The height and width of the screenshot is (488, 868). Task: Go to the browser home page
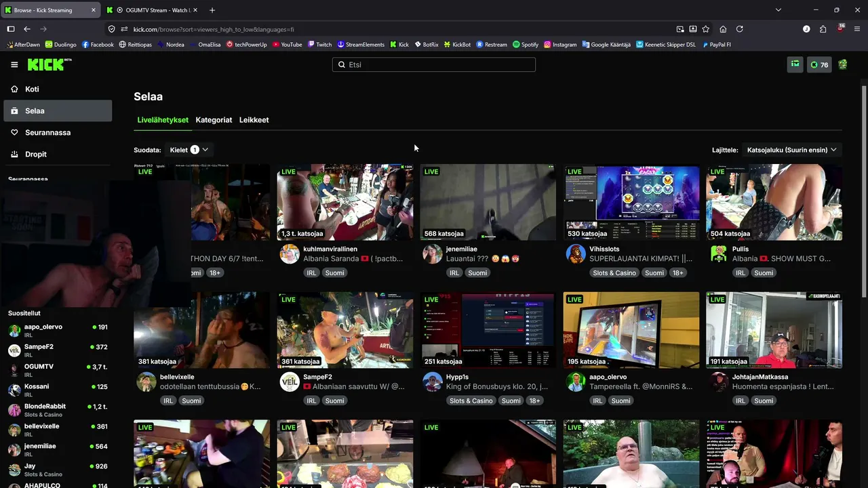tap(723, 29)
